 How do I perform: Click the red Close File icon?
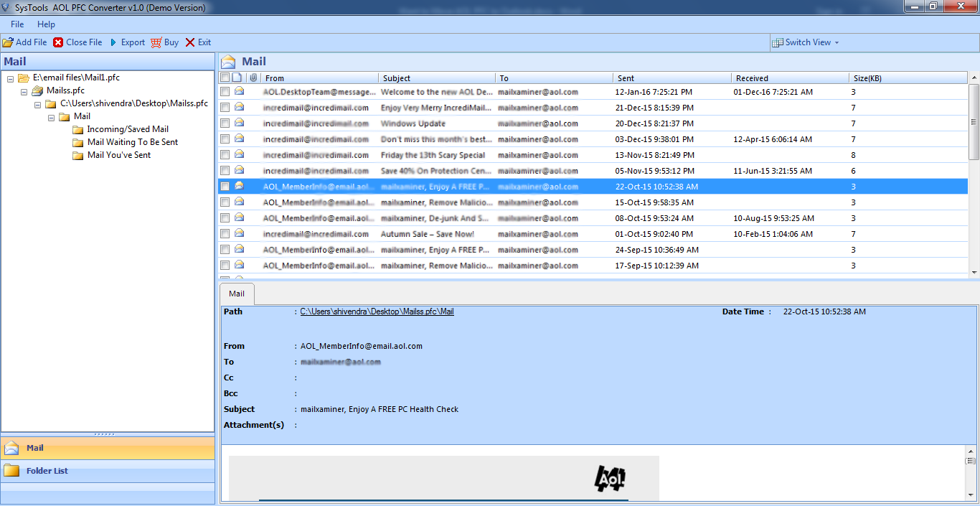pyautogui.click(x=58, y=42)
